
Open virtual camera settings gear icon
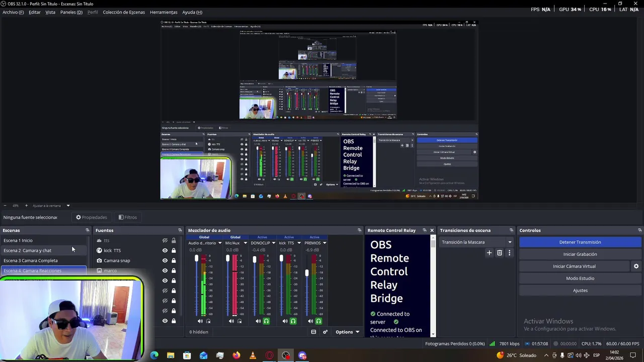(636, 266)
